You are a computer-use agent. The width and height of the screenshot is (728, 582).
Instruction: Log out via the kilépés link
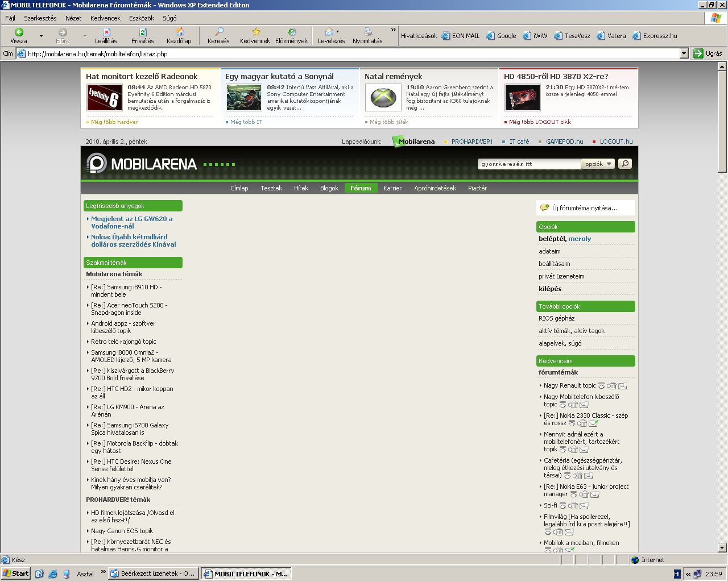(x=550, y=289)
